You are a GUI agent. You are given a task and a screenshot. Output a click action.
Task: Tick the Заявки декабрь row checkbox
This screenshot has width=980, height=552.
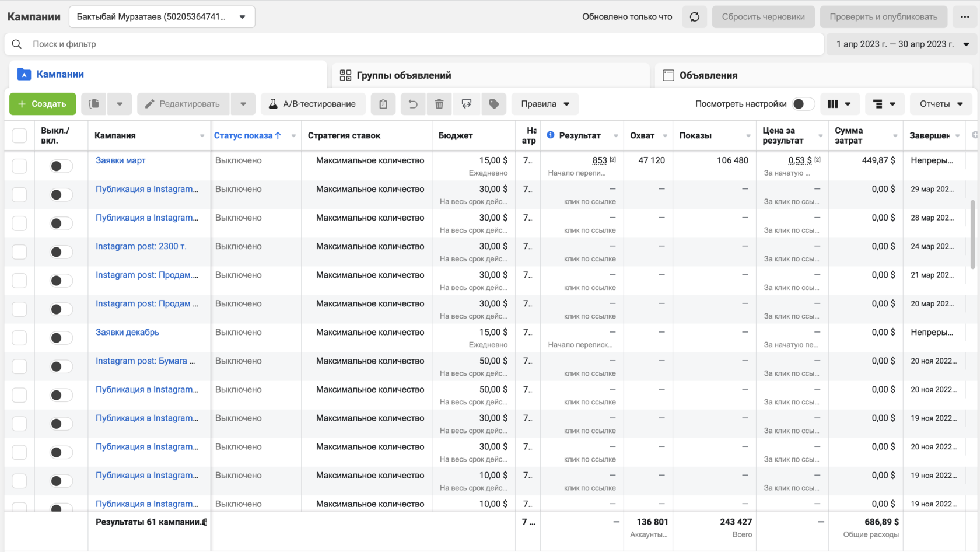19,337
